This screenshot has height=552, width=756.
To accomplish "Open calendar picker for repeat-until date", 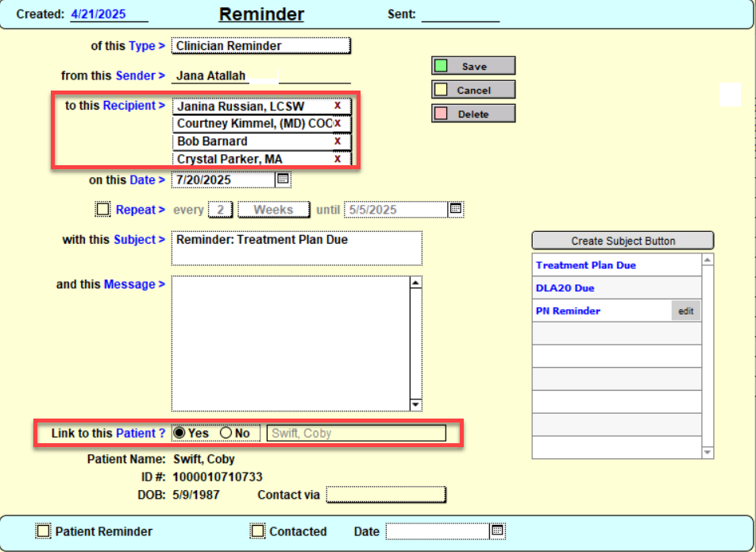I will pyautogui.click(x=456, y=210).
